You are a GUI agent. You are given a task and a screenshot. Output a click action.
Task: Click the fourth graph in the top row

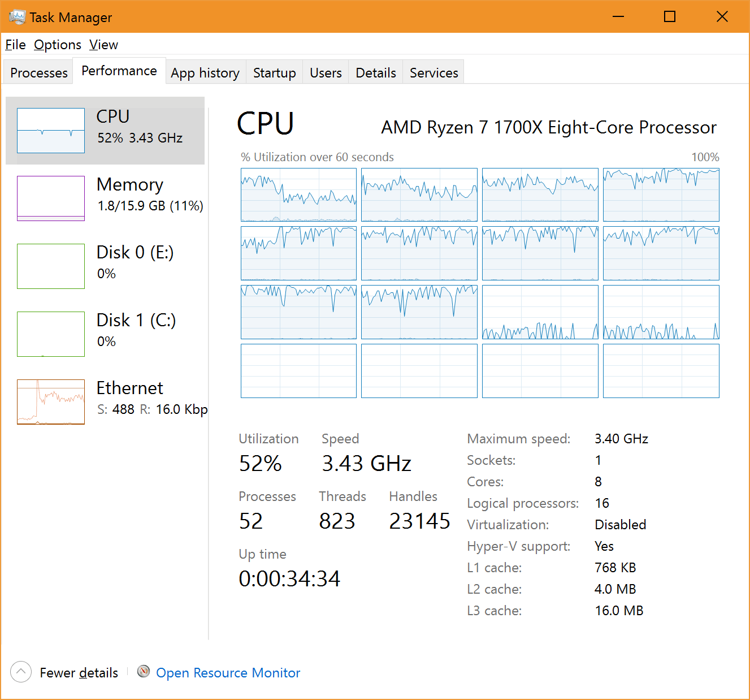(x=661, y=195)
